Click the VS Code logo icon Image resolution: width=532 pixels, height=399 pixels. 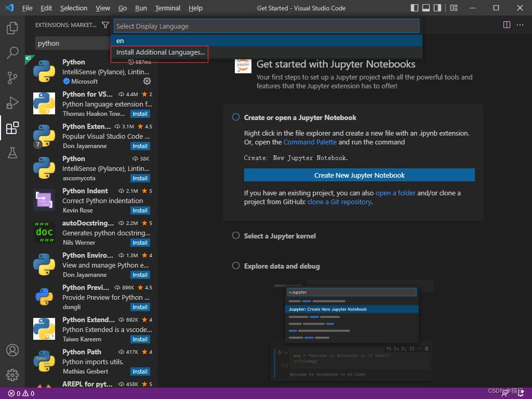pyautogui.click(x=9, y=8)
